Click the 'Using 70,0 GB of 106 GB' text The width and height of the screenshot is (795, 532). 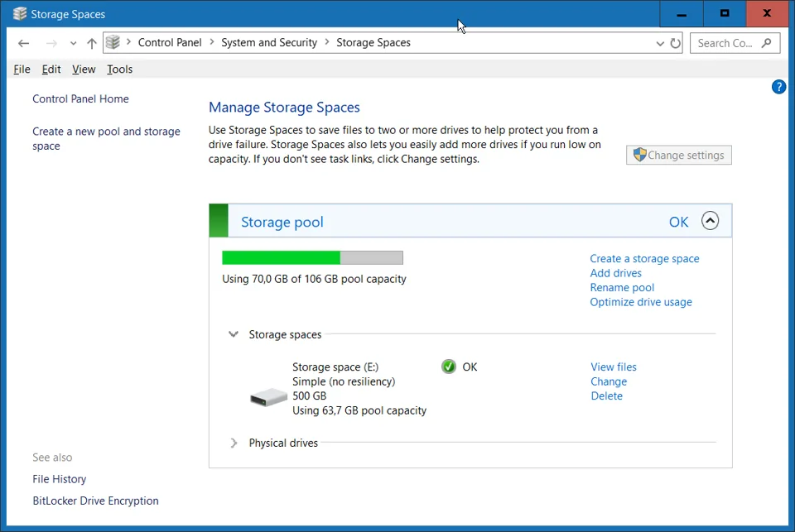(x=314, y=279)
